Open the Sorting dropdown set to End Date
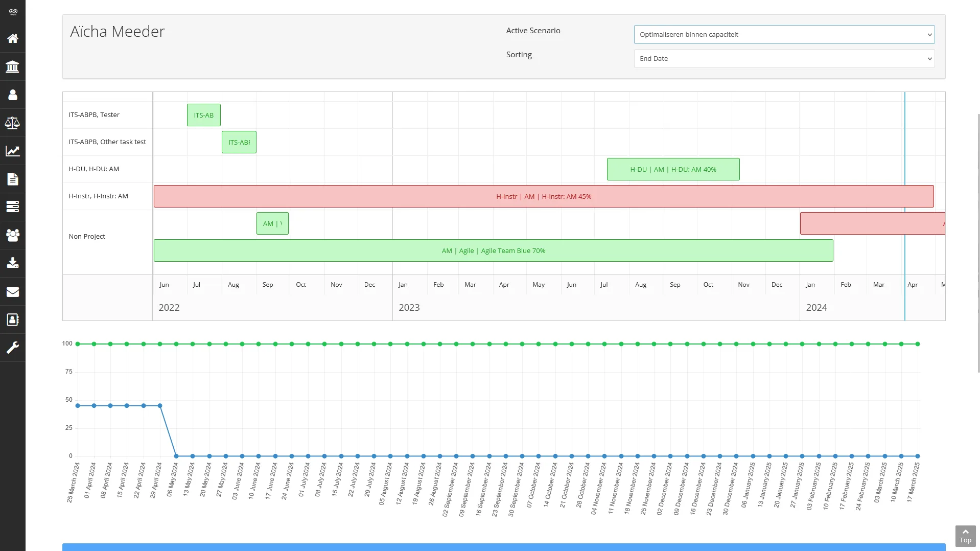Image resolution: width=980 pixels, height=551 pixels. click(784, 58)
